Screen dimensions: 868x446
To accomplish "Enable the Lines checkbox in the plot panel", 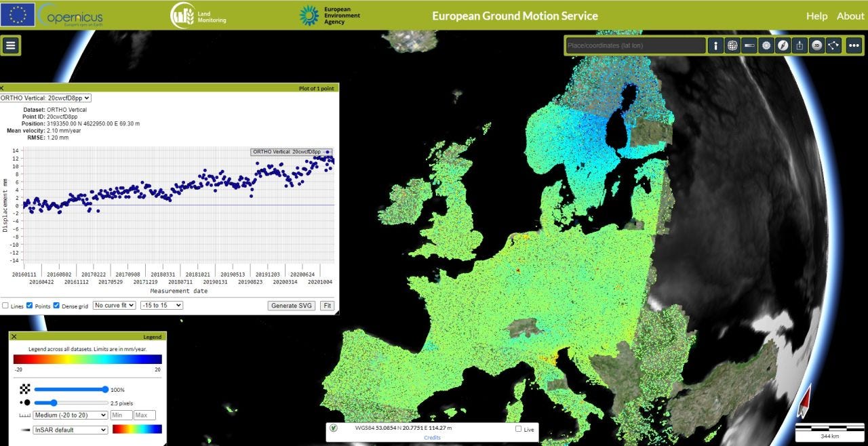I will [x=5, y=306].
